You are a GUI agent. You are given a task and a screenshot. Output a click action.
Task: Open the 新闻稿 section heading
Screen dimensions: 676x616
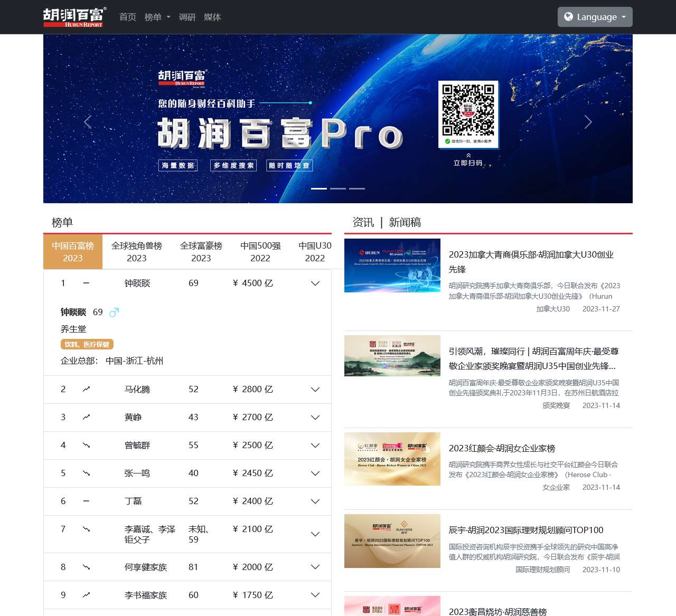(x=405, y=222)
